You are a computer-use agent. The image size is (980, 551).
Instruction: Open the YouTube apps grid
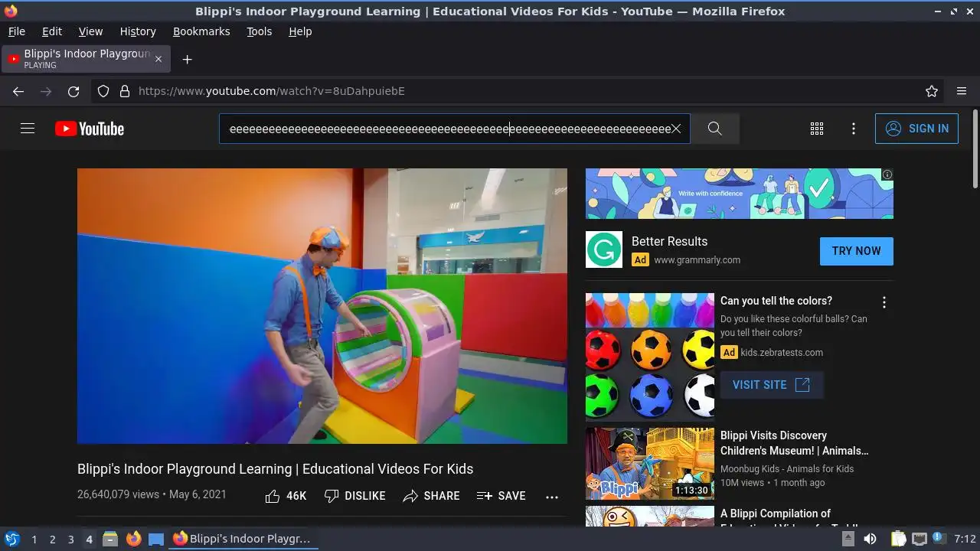click(x=817, y=129)
